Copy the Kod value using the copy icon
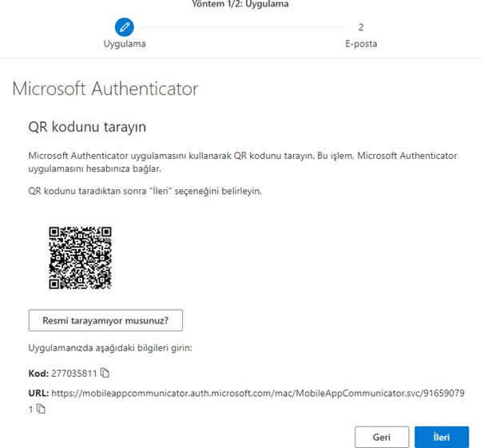 click(105, 373)
